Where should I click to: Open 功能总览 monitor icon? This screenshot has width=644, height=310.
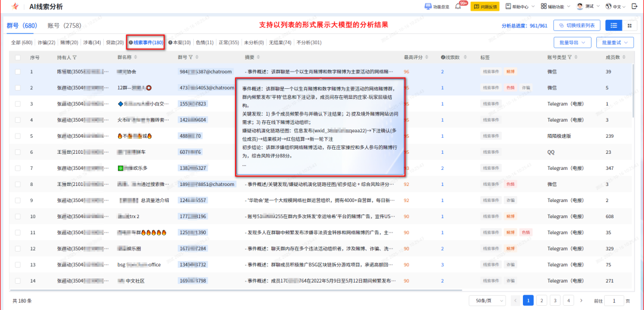[428, 7]
